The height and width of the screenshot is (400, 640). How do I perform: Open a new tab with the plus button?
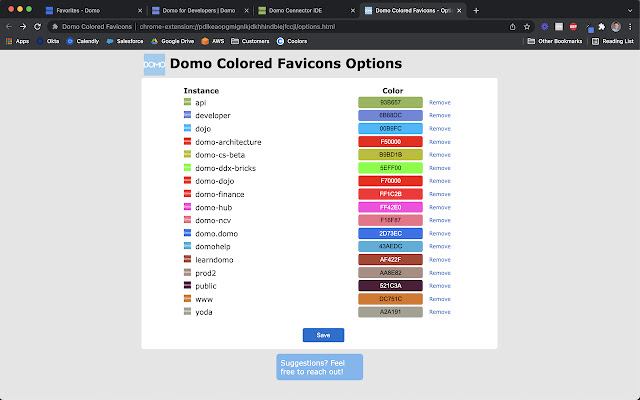476,11
